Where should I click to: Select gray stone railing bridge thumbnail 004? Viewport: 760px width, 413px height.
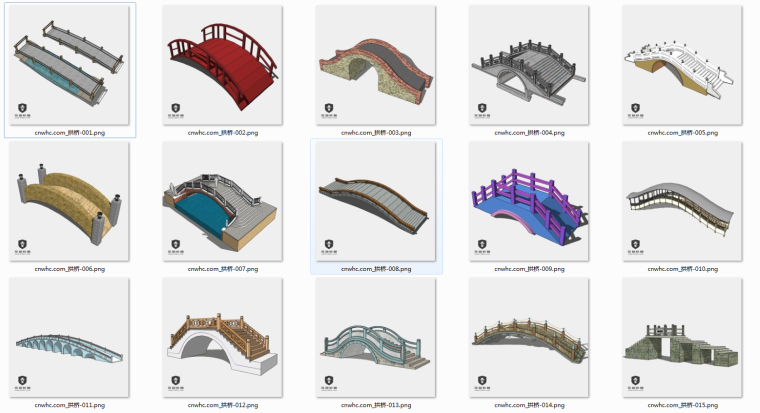tap(530, 65)
